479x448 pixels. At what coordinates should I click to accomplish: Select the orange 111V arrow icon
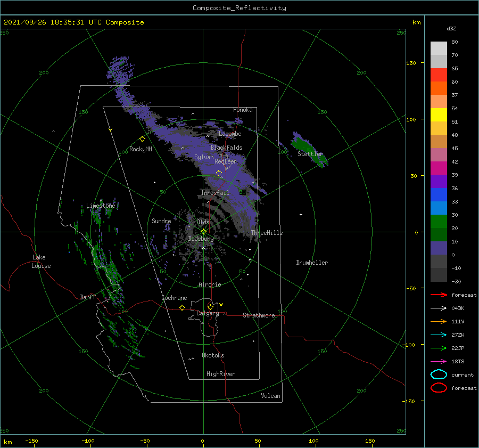tap(439, 321)
